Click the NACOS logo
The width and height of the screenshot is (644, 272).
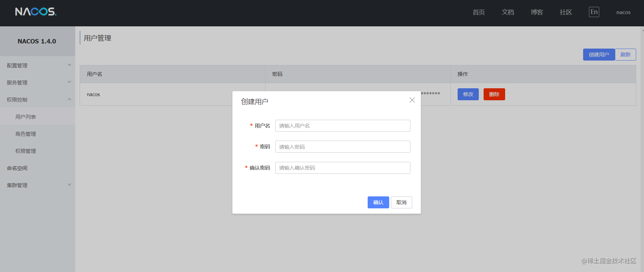[x=36, y=12]
